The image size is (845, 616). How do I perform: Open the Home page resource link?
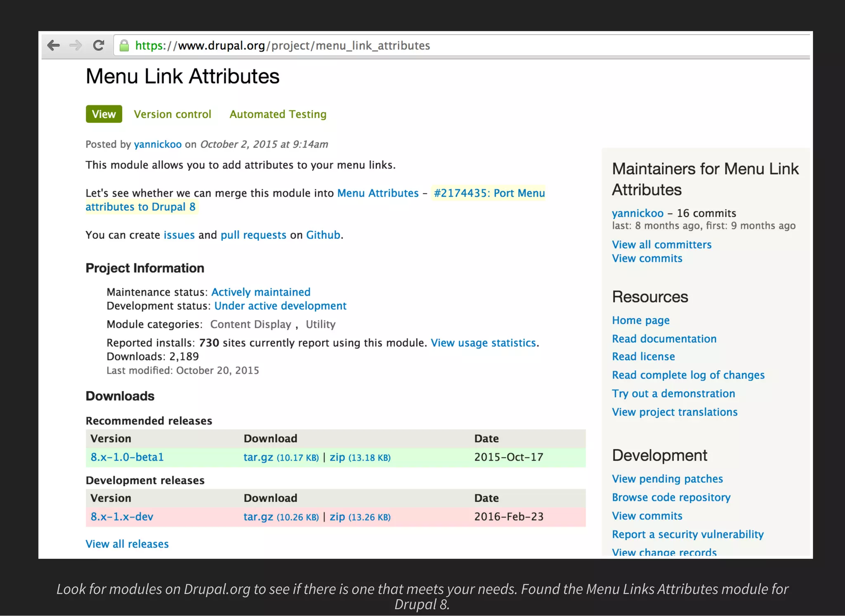(x=641, y=320)
